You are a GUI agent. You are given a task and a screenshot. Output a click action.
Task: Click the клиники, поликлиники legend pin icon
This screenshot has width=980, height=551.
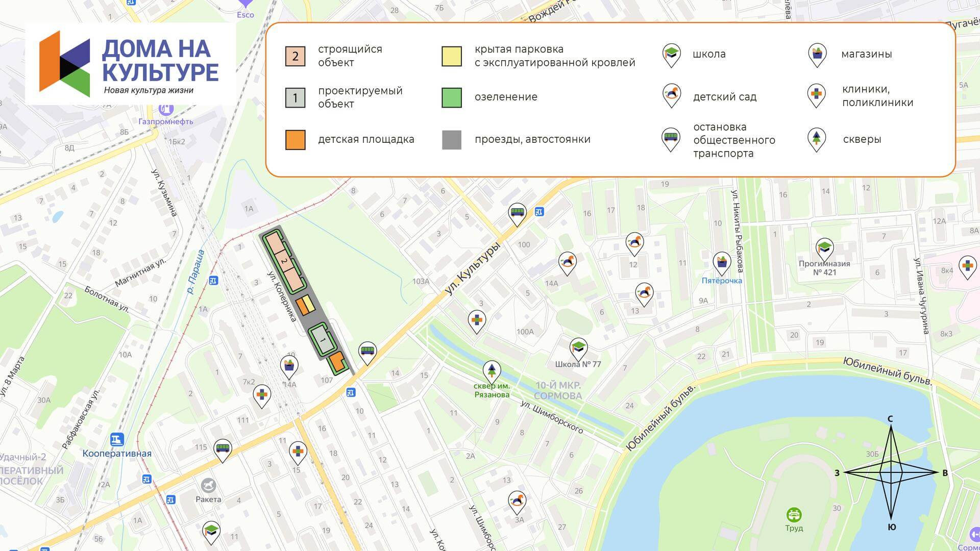(817, 96)
